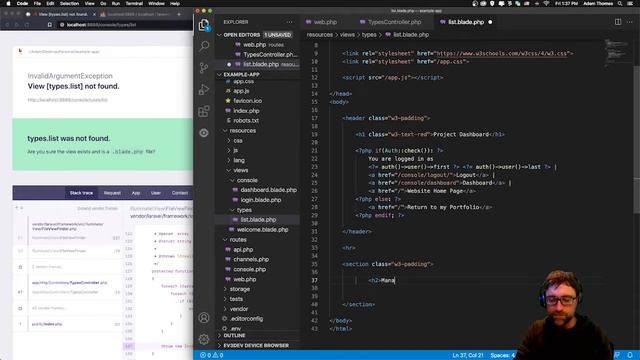Select Request tab in browser error page
The width and height of the screenshot is (640, 360).
[x=112, y=193]
